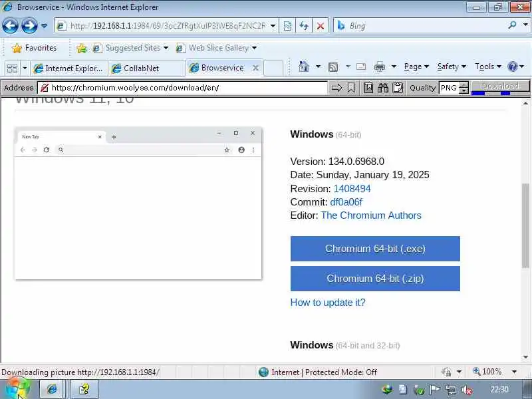Open The Chromium Authors link
The height and width of the screenshot is (399, 532).
pos(371,215)
